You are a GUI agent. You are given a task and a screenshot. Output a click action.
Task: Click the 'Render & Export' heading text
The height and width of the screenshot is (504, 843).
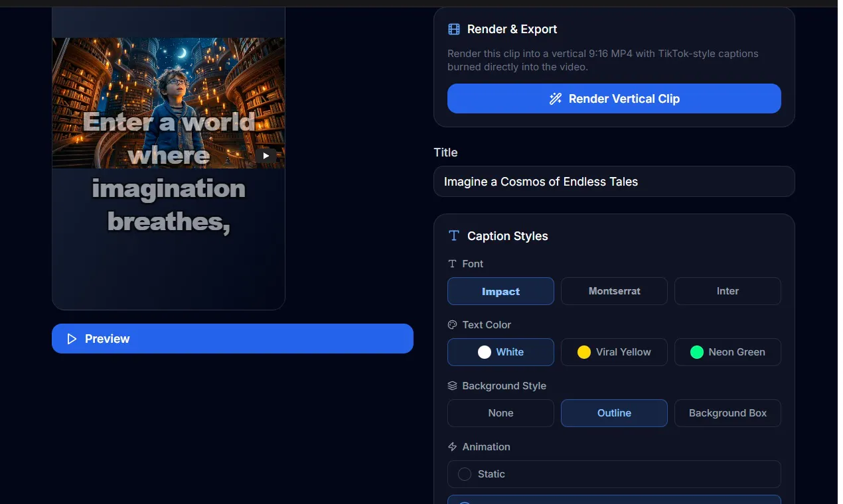click(x=512, y=29)
